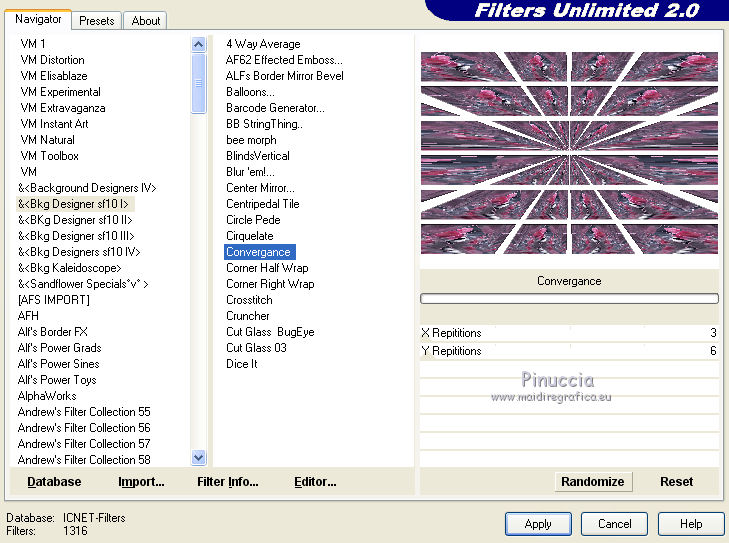Viewport: 729px width, 543px height.
Task: Choose 4 Way Average filter
Action: (x=263, y=44)
